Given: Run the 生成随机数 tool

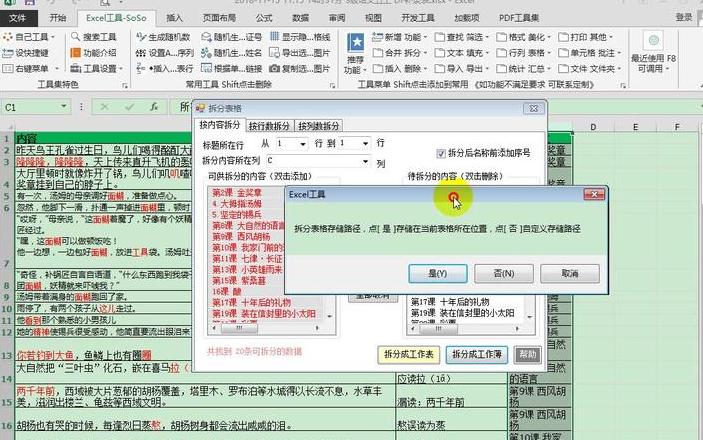Looking at the screenshot, I should click(x=164, y=37).
